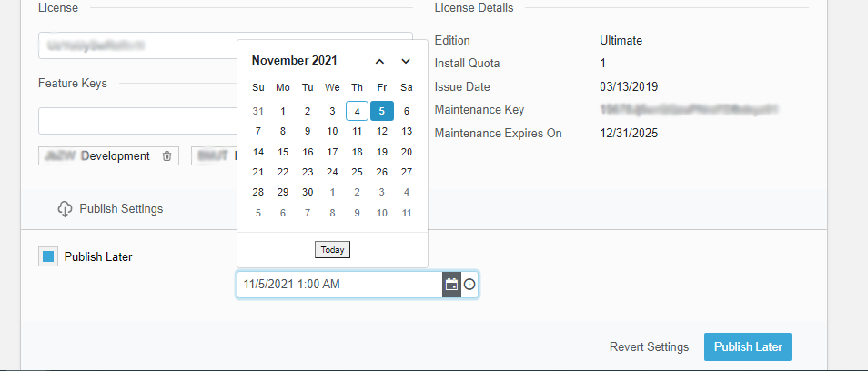
Task: Go to previous month in calendar
Action: (379, 61)
